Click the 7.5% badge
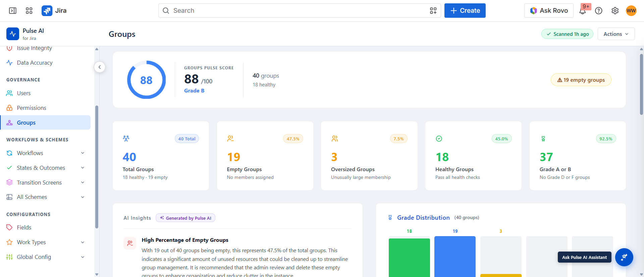This screenshot has height=277, width=644. 398,139
